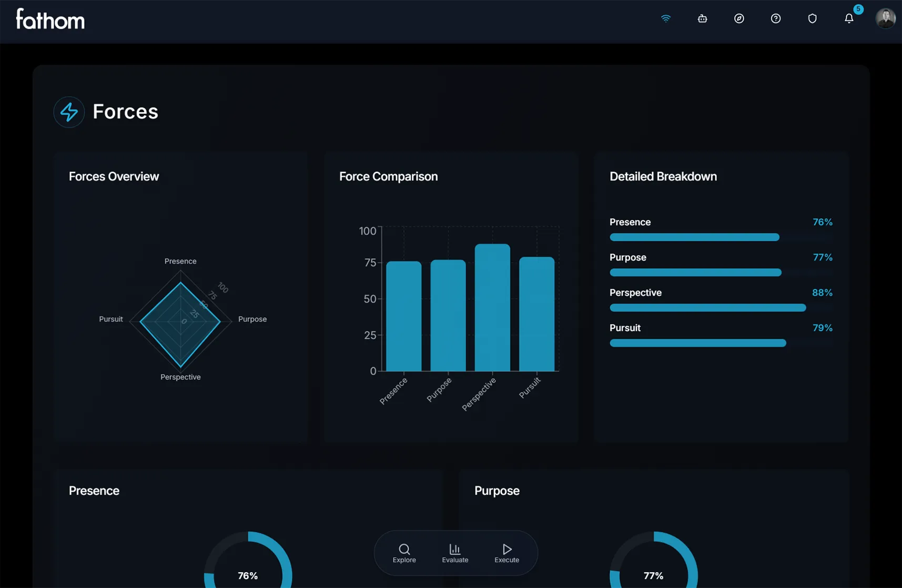Viewport: 902px width, 588px height.
Task: Click the Presence 76% progress bar
Action: coord(694,237)
